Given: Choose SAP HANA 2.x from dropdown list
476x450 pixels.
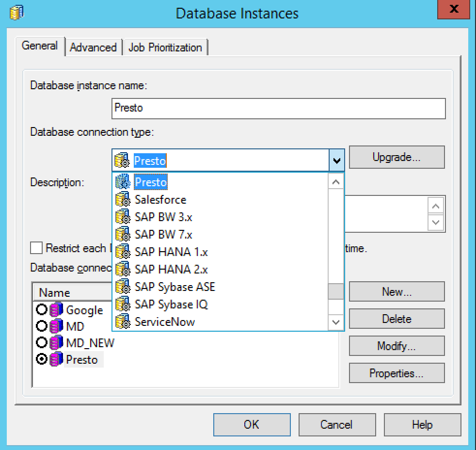Looking at the screenshot, I should [171, 270].
